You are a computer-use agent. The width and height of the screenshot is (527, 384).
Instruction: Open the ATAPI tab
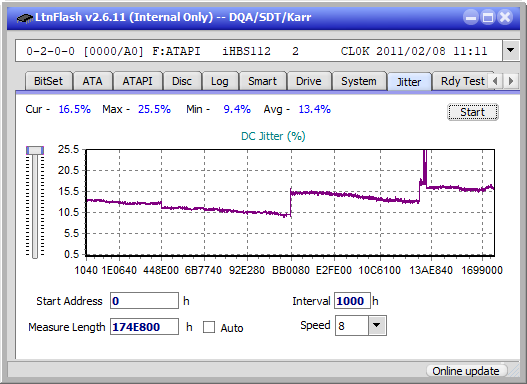click(137, 81)
